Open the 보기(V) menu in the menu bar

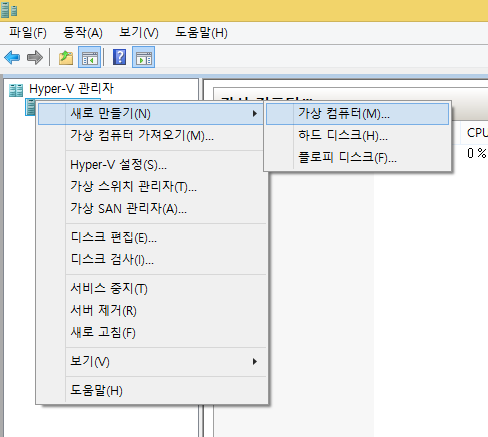click(x=139, y=33)
